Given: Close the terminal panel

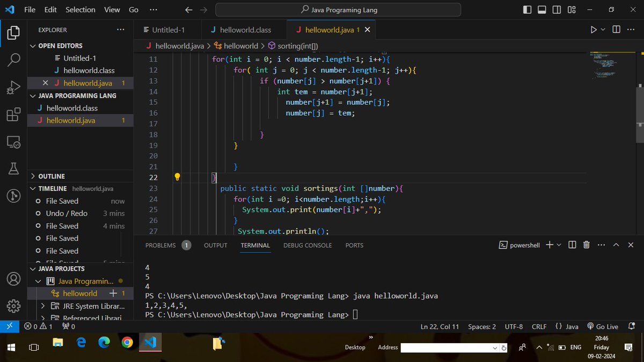Looking at the screenshot, I should coord(631,245).
